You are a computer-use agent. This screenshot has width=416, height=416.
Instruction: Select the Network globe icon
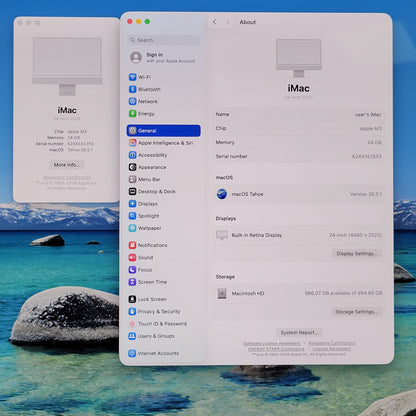click(x=132, y=101)
